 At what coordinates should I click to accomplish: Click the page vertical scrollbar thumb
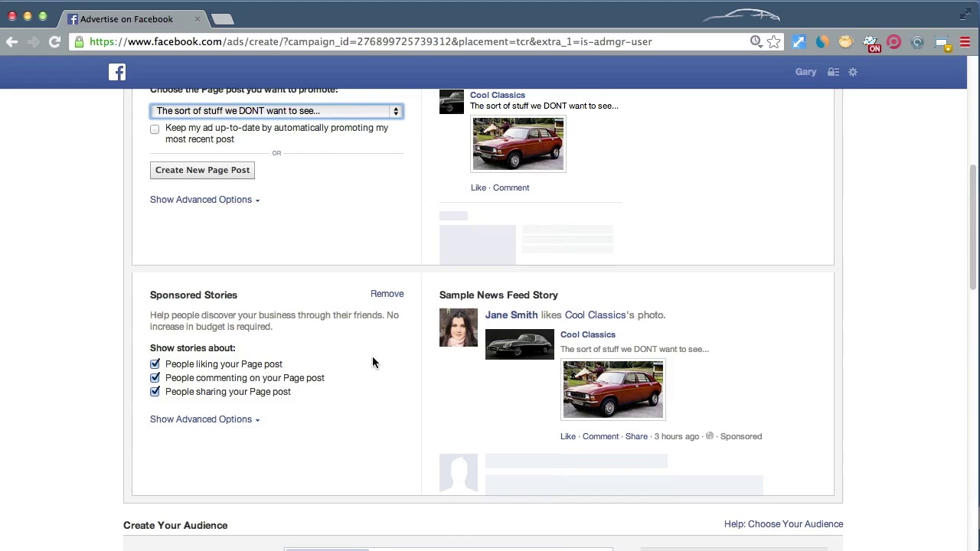[x=973, y=227]
